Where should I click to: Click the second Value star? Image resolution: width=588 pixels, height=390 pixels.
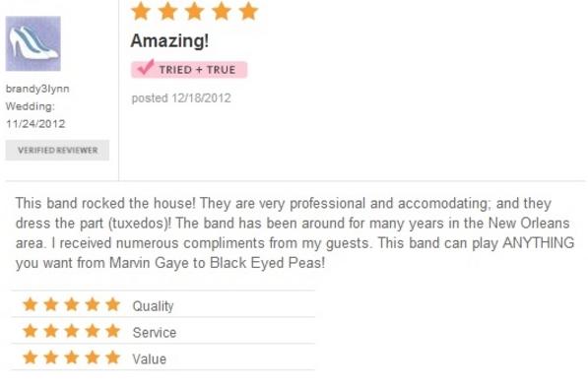(51, 357)
